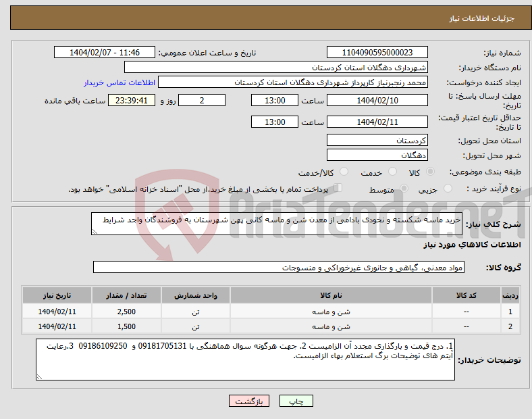Click the price validity time 13:00 field
Screen dimensions: 532x419
point(275,122)
